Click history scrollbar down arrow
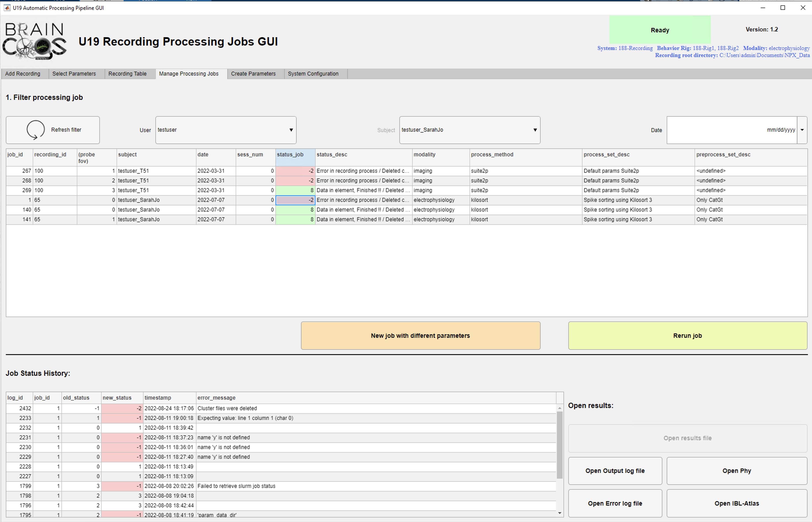The width and height of the screenshot is (812, 522). coord(560,513)
